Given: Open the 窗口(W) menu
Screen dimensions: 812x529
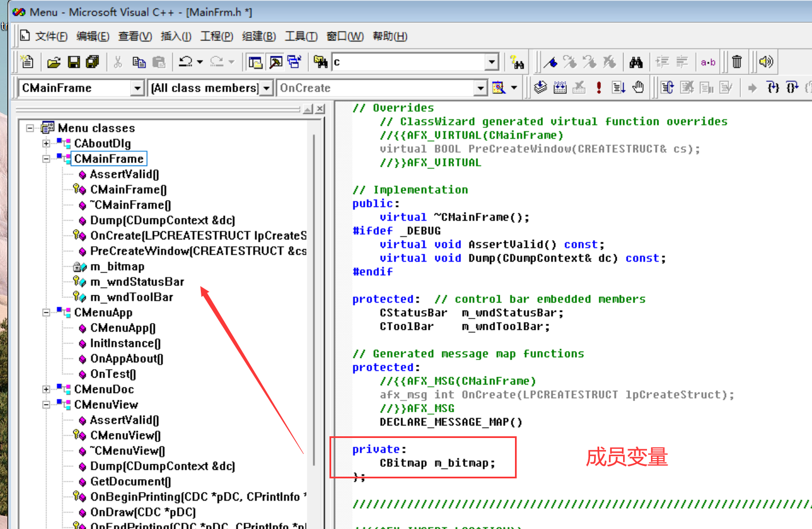Looking at the screenshot, I should pos(345,36).
